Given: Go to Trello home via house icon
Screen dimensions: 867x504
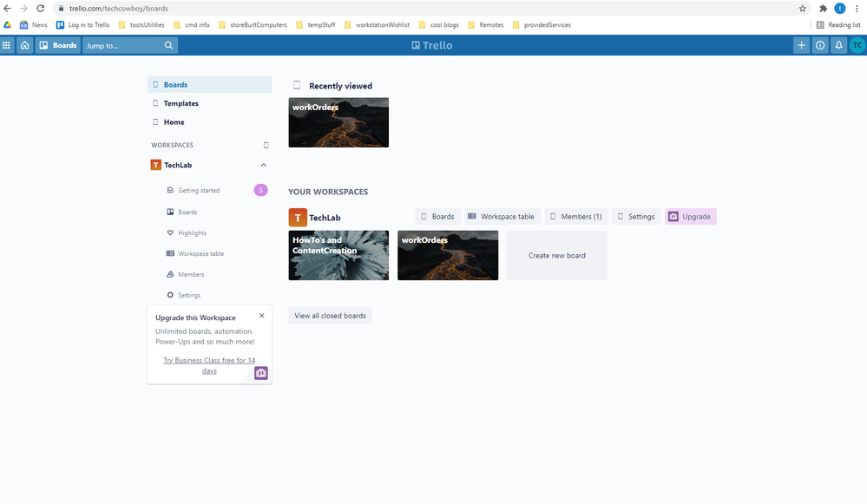Looking at the screenshot, I should [25, 45].
